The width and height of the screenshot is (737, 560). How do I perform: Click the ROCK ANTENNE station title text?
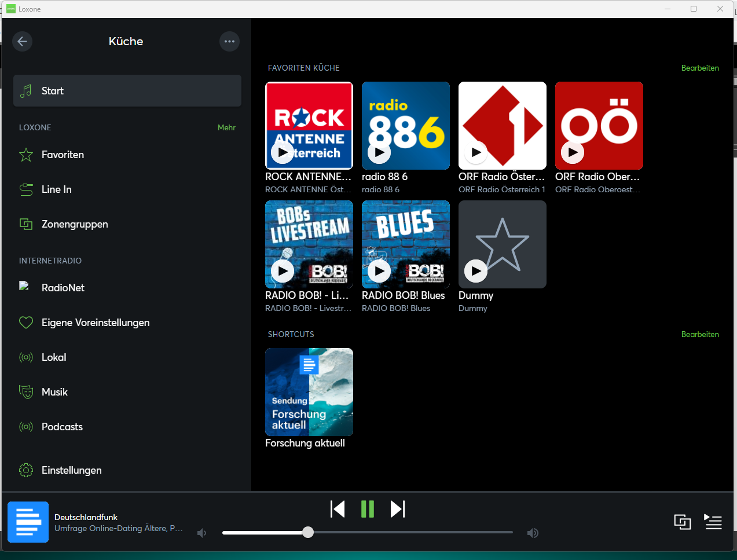pyautogui.click(x=308, y=177)
